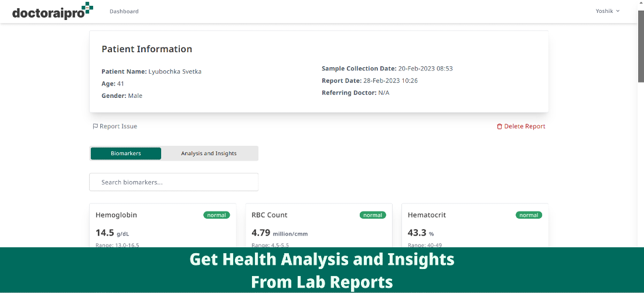Select the Hemoglobin biomarker card
644x293 pixels.
(163, 226)
